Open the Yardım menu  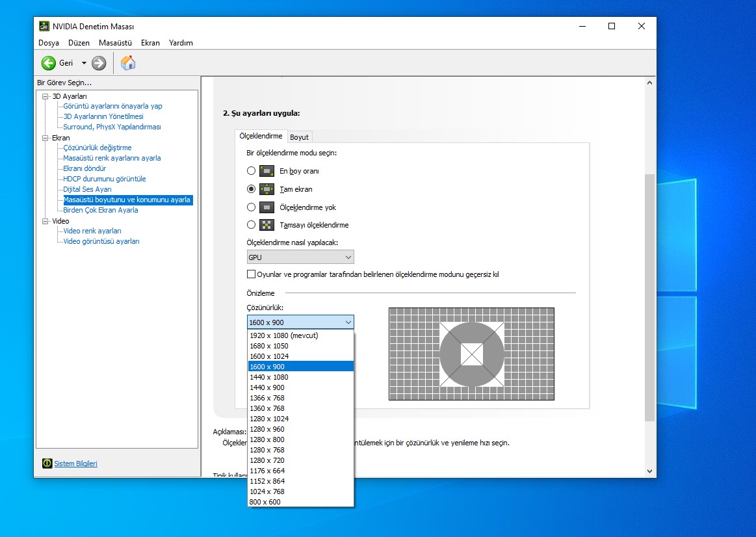click(x=181, y=43)
